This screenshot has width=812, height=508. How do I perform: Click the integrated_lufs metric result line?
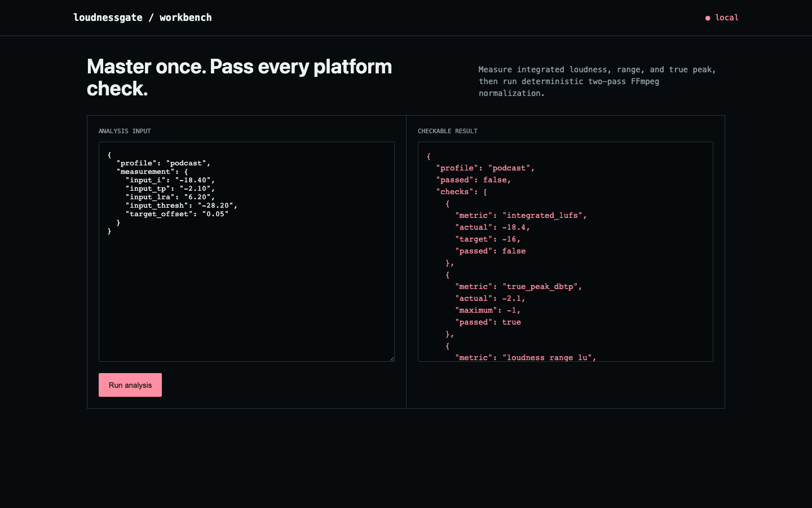coord(521,216)
